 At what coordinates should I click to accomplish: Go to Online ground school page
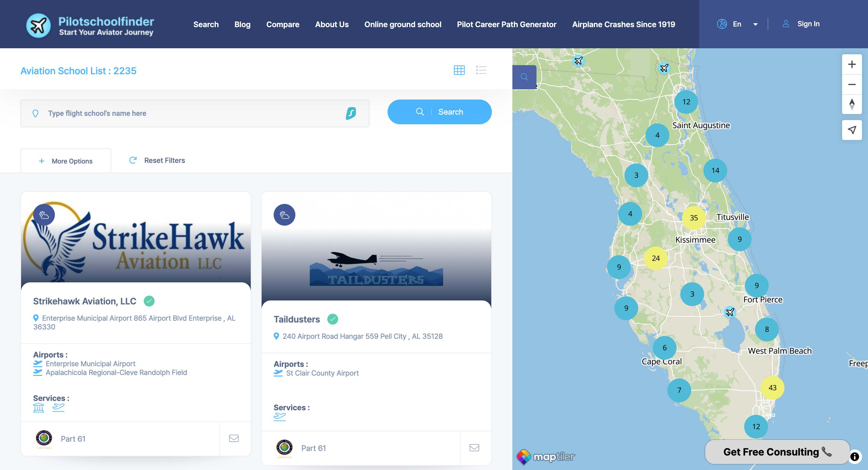coord(402,24)
